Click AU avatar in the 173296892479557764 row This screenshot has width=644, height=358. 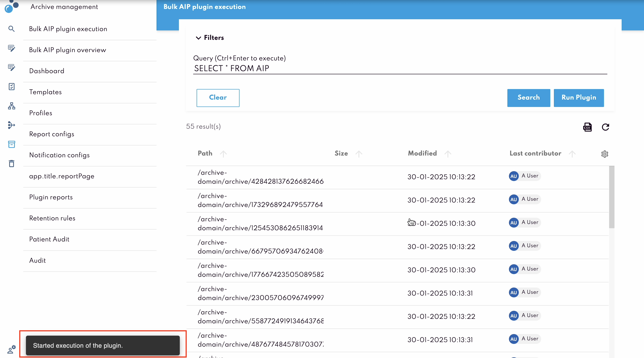[513, 199]
